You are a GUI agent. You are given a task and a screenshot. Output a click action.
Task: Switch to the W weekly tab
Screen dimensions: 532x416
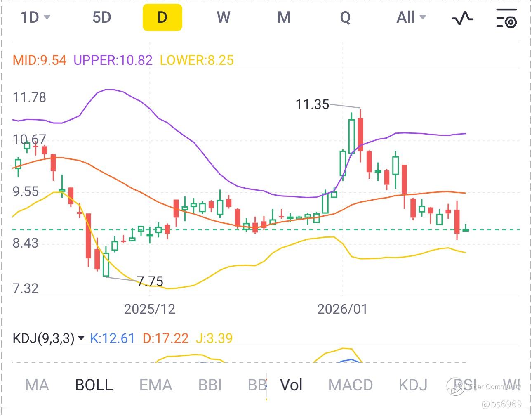click(223, 17)
